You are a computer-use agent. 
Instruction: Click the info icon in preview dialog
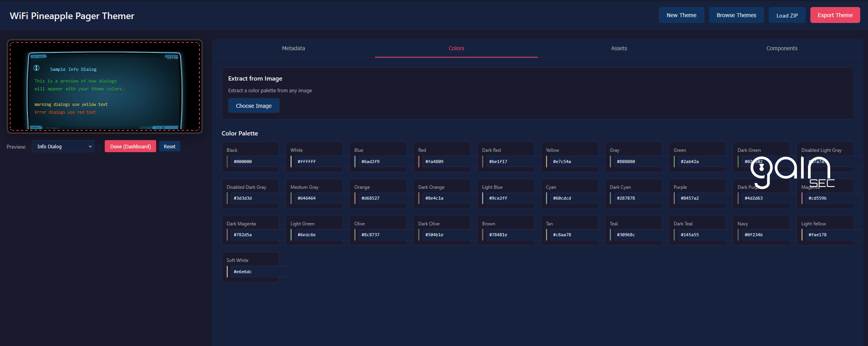[x=37, y=68]
